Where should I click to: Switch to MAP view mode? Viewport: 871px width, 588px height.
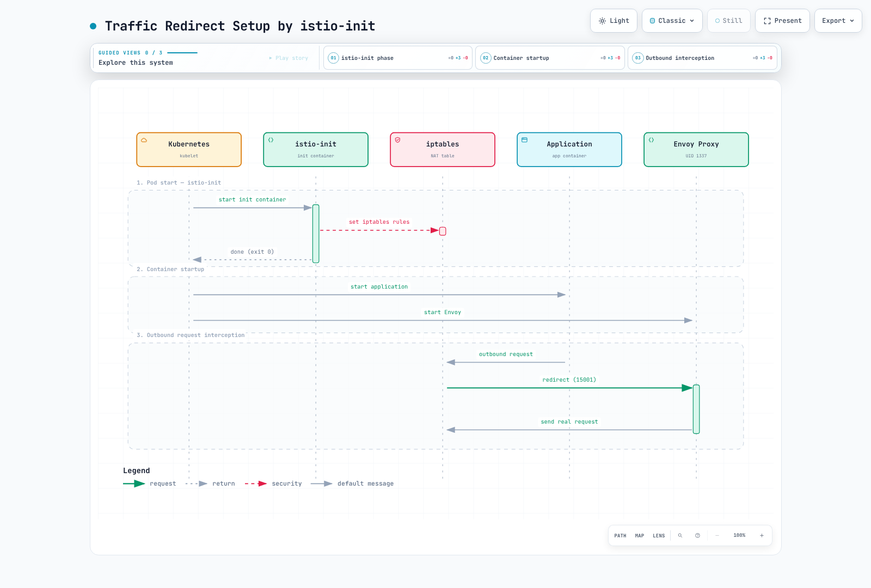(x=640, y=536)
